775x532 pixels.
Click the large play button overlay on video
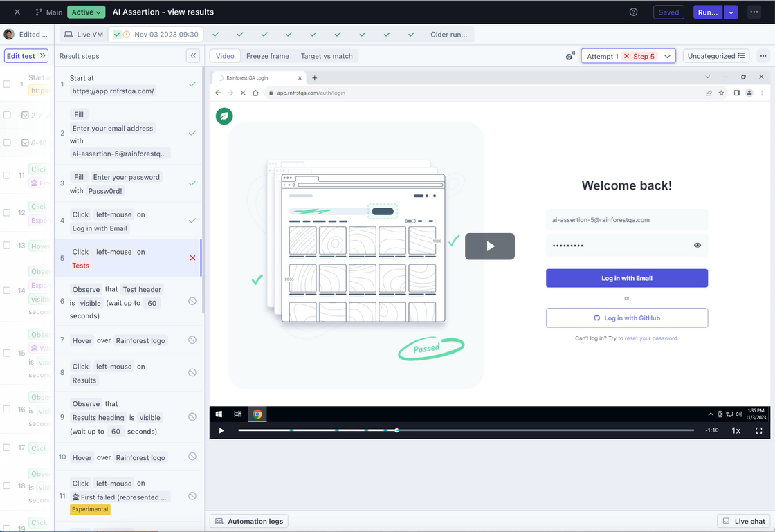[x=489, y=246]
